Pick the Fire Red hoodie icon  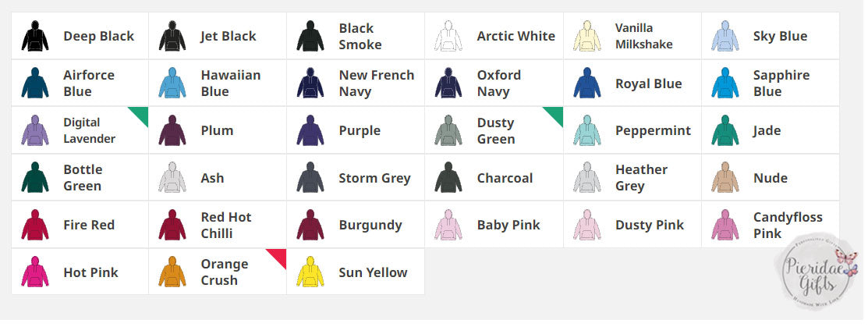35,225
